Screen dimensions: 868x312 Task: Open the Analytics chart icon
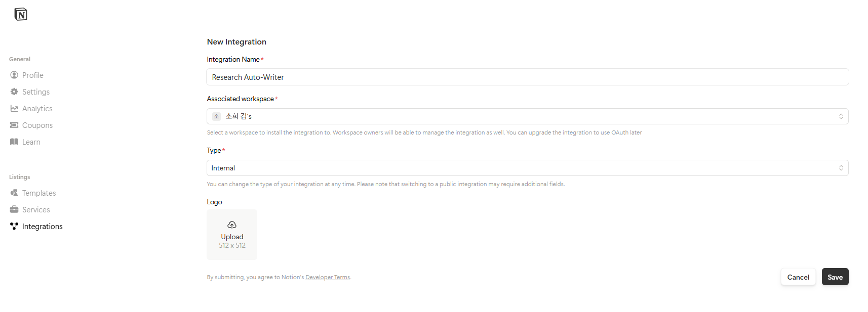pos(14,108)
